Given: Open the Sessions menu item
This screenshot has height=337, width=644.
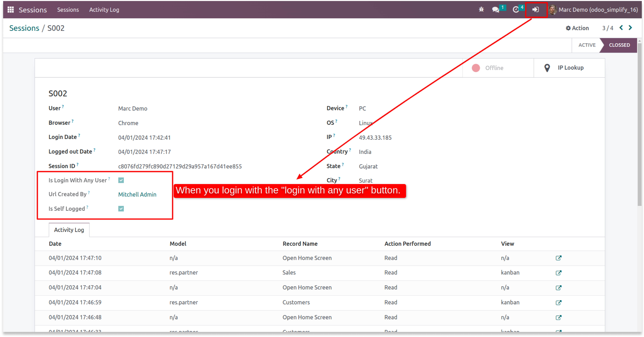Looking at the screenshot, I should pos(68,10).
